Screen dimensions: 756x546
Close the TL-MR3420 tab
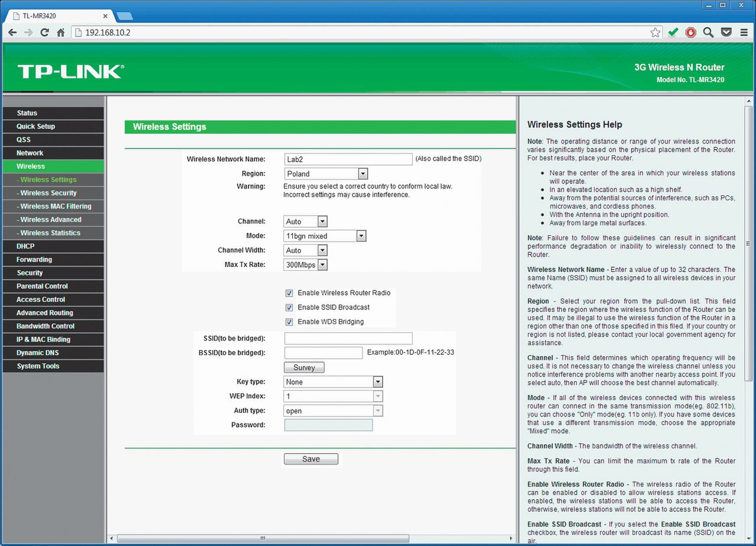click(x=106, y=16)
